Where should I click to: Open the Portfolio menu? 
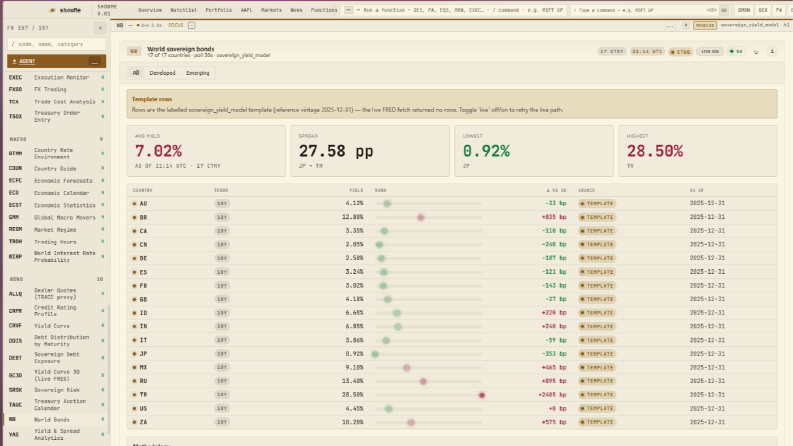[x=218, y=10]
